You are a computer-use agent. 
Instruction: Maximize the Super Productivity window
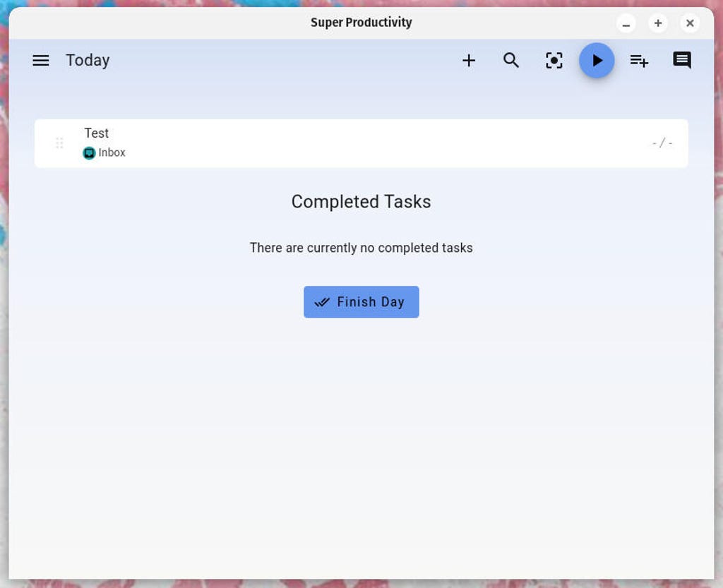(x=658, y=23)
